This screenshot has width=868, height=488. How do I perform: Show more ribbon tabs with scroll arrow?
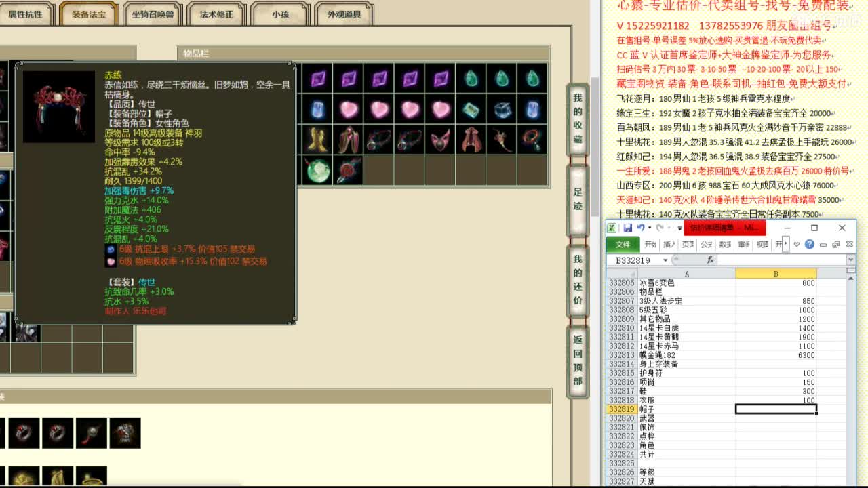click(x=787, y=244)
